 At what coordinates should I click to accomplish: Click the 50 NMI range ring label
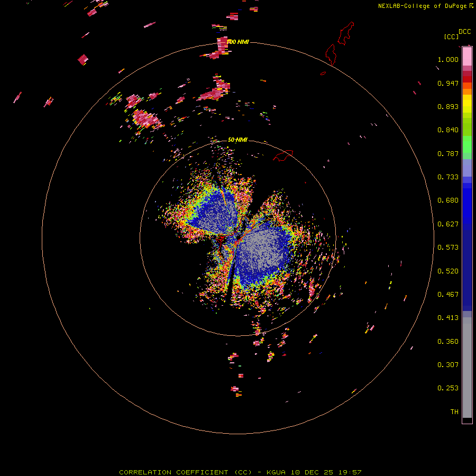tap(237, 140)
